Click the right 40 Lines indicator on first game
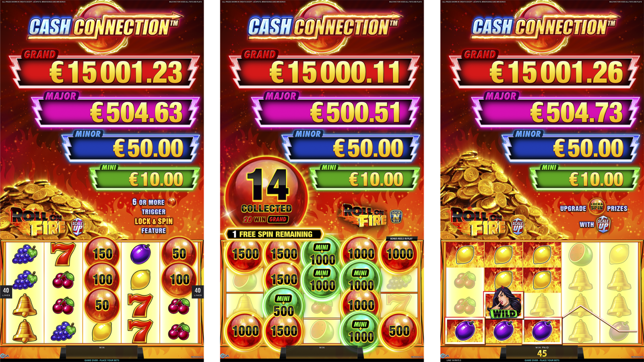Screen dimensions: 644x362 click(x=198, y=292)
